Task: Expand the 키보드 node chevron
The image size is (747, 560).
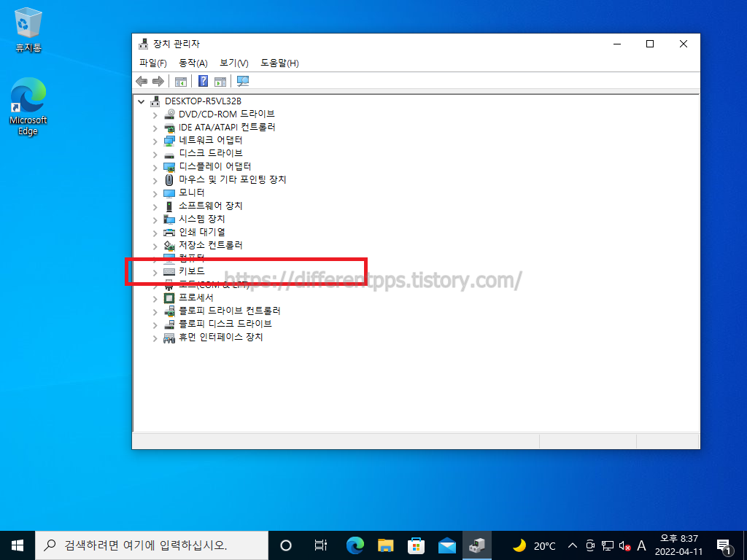Action: click(x=155, y=272)
